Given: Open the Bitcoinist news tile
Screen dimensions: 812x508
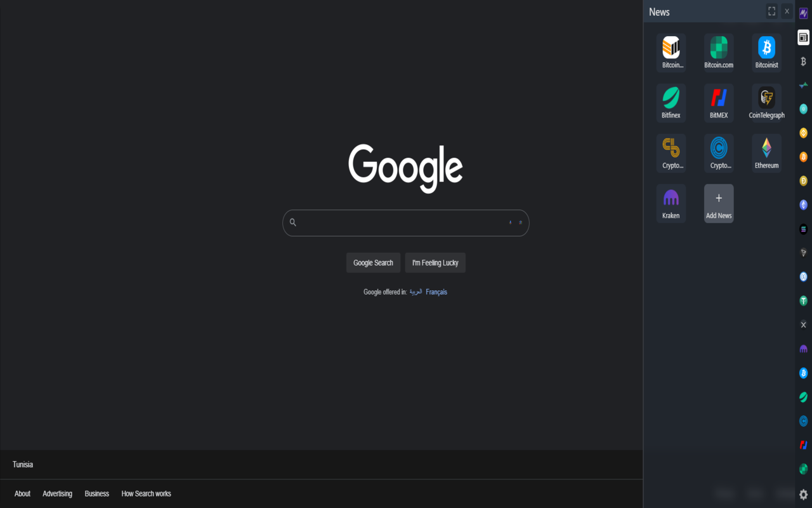Looking at the screenshot, I should (x=766, y=53).
